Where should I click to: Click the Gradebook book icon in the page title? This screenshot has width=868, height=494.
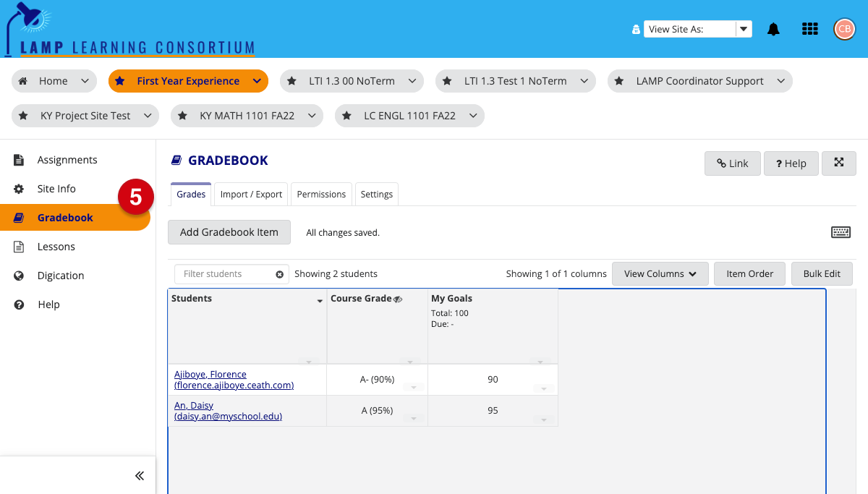[176, 161]
